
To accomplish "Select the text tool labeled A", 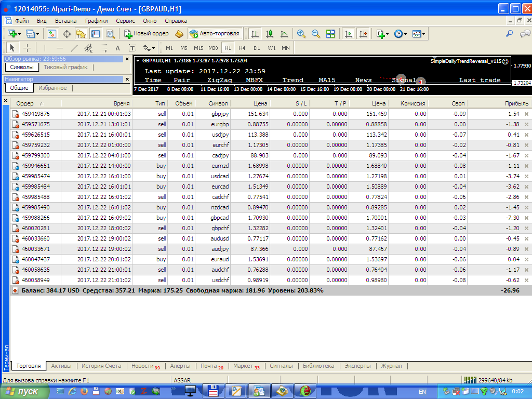I will click(118, 48).
